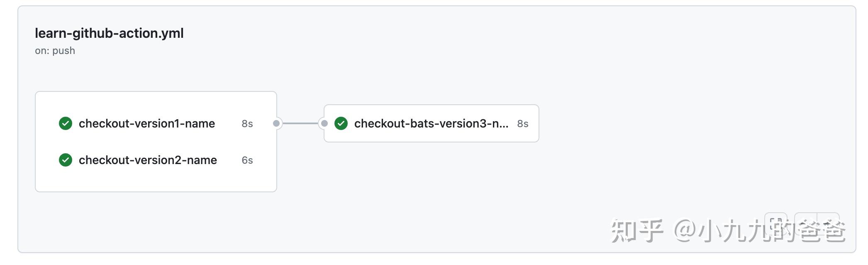Click the truncated checkout-bats-version3-n... label

point(432,123)
